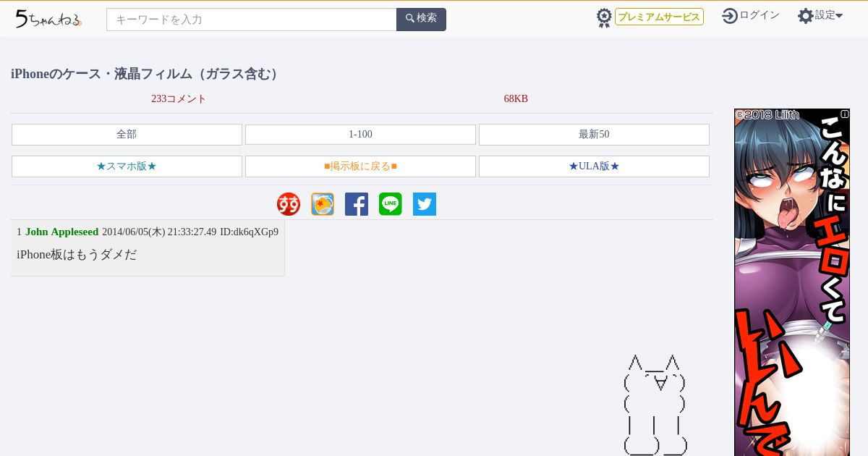Share via the red round すす icon
The image size is (868, 456).
pos(289,204)
